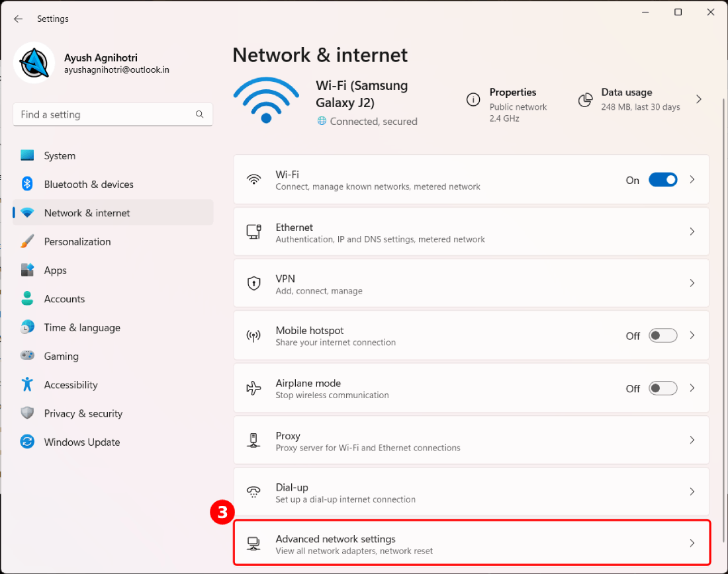Click the search magnifier icon

coord(199,114)
